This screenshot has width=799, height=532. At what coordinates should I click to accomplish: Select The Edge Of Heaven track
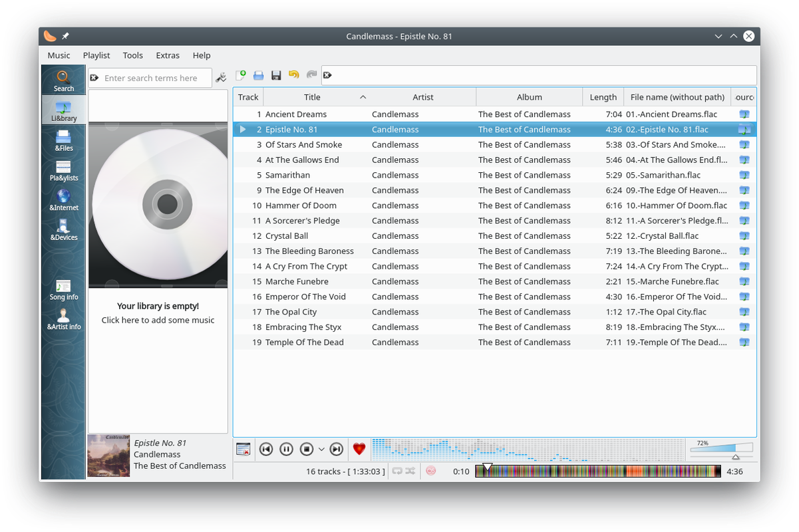pyautogui.click(x=495, y=190)
